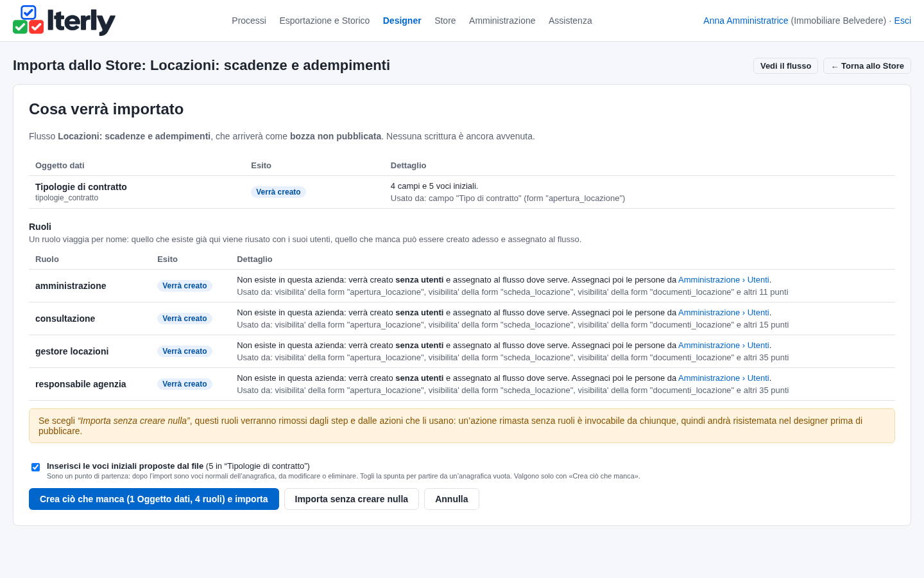Viewport: 924px width, 578px height.
Task: Click the Ruolo column header
Action: pyautogui.click(x=47, y=259)
